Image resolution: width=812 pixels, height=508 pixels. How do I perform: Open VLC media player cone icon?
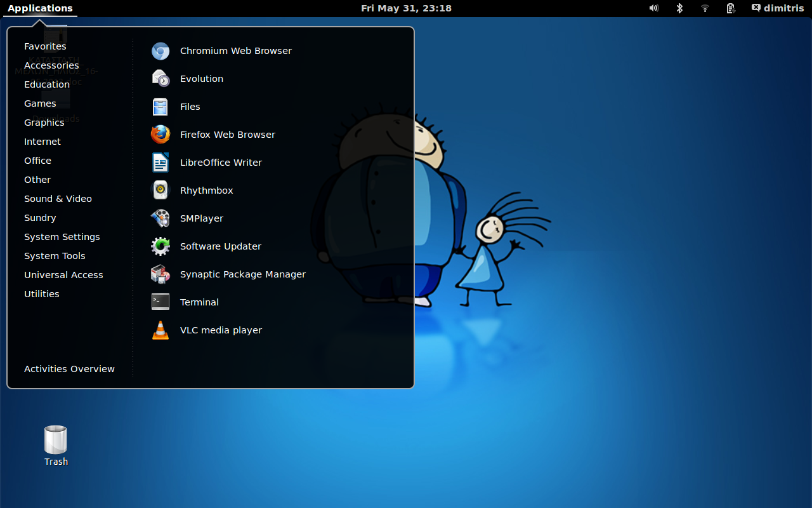[x=160, y=330]
